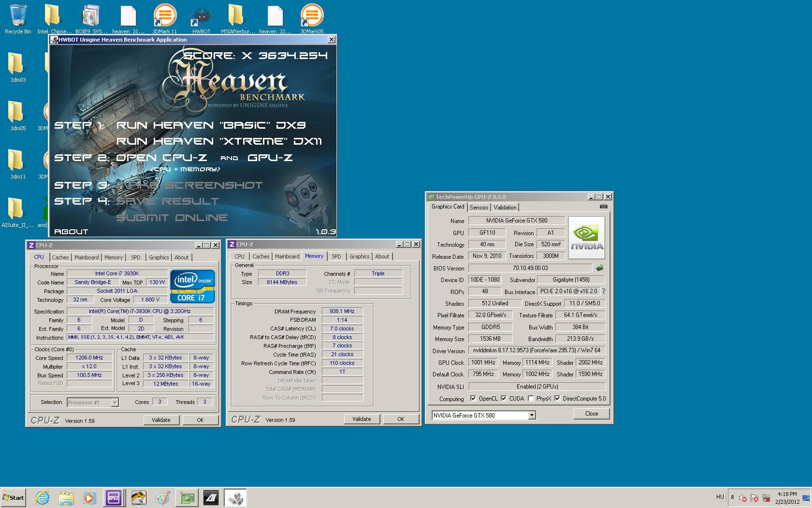The width and height of the screenshot is (812, 508).
Task: Open Graphics tab in memory CPU-Z window
Action: pos(360,256)
